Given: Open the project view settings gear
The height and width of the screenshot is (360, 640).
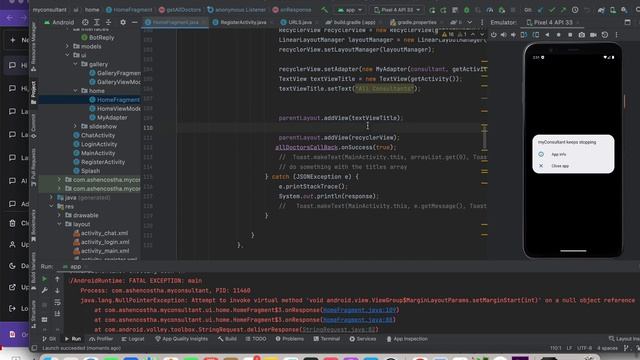Looking at the screenshot, I should (x=123, y=22).
